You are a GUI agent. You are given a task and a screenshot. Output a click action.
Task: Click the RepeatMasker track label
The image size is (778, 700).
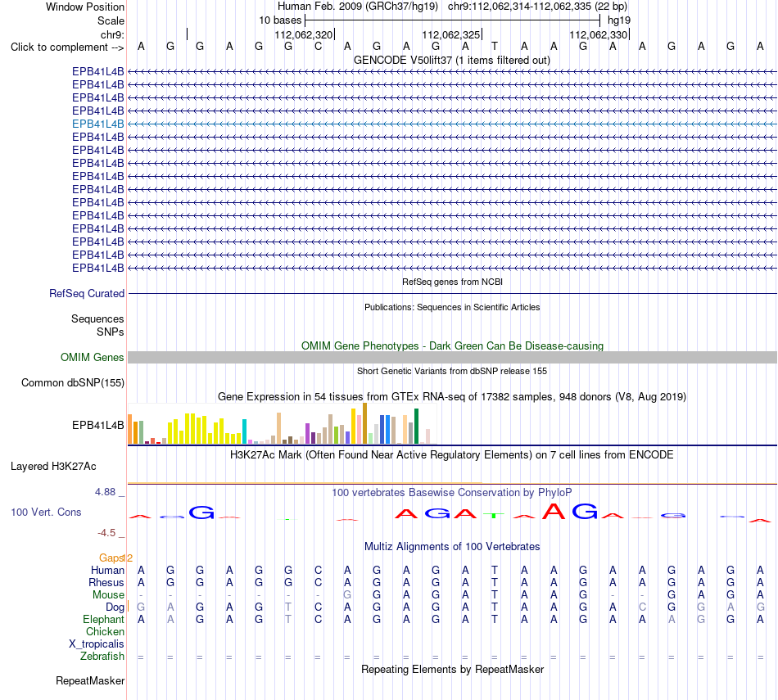coord(90,680)
